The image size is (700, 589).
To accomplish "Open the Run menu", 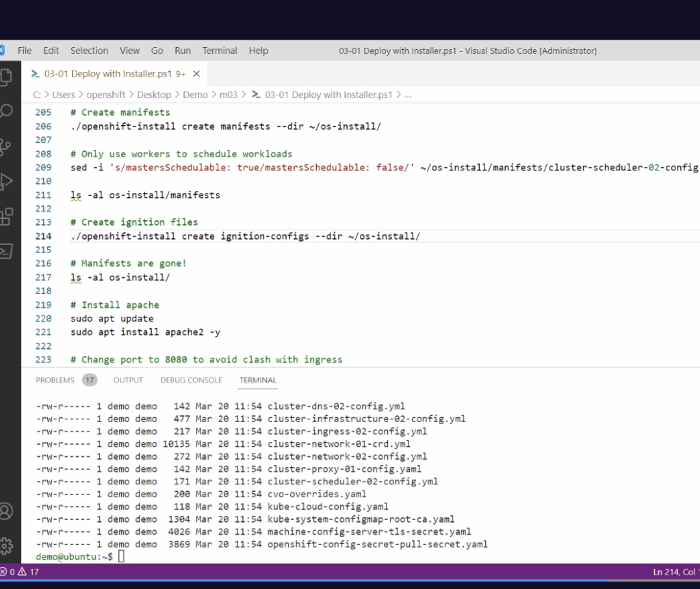I will pos(183,51).
